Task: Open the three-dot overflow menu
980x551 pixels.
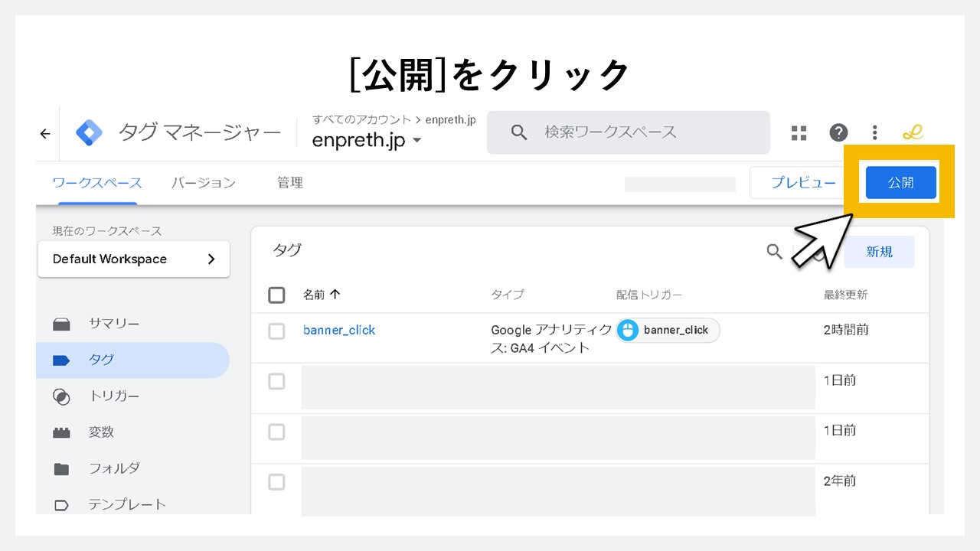Action: click(874, 132)
